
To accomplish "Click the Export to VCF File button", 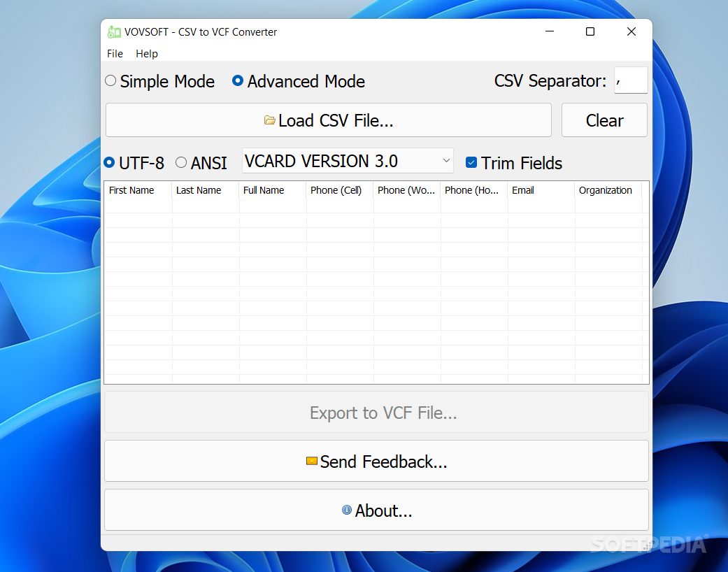I will tap(376, 413).
